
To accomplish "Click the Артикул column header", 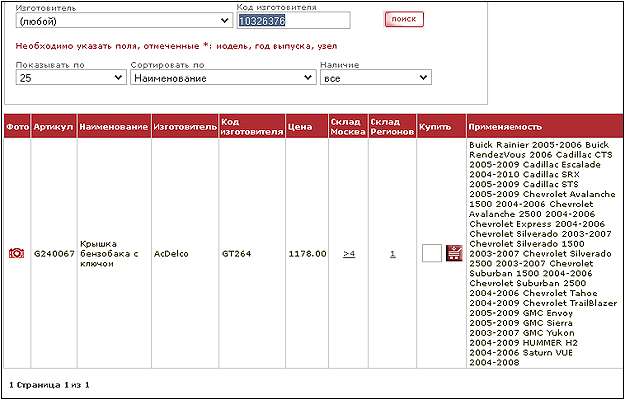I will 53,127.
